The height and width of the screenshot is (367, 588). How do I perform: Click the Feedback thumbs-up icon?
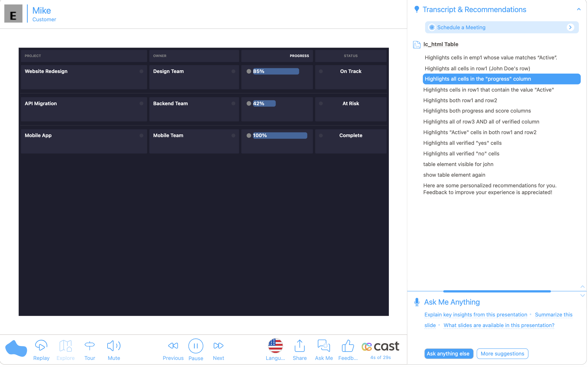tap(348, 346)
